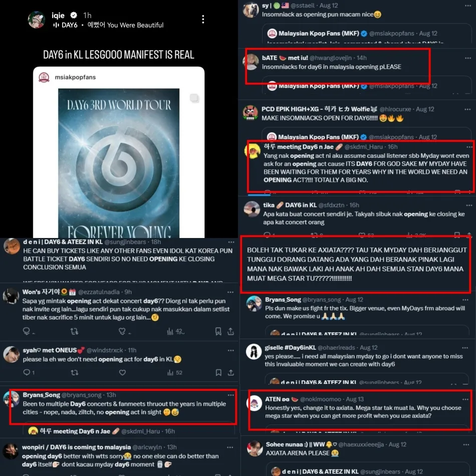
Task: Share the Won's tweet via share icon
Action: (230, 331)
